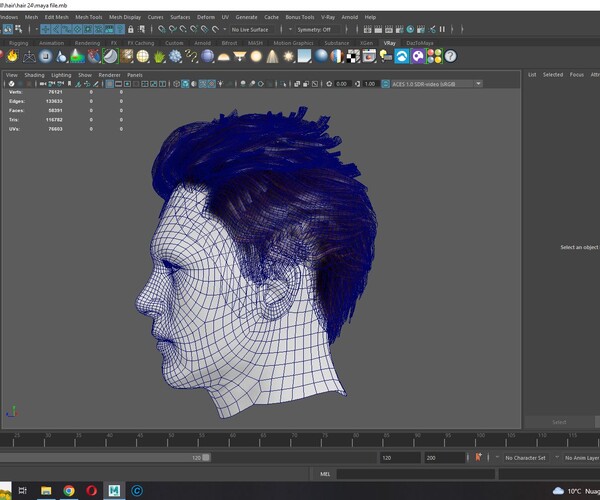
Task: Open the small arrow after the snap magnets
Action: [x=225, y=29]
